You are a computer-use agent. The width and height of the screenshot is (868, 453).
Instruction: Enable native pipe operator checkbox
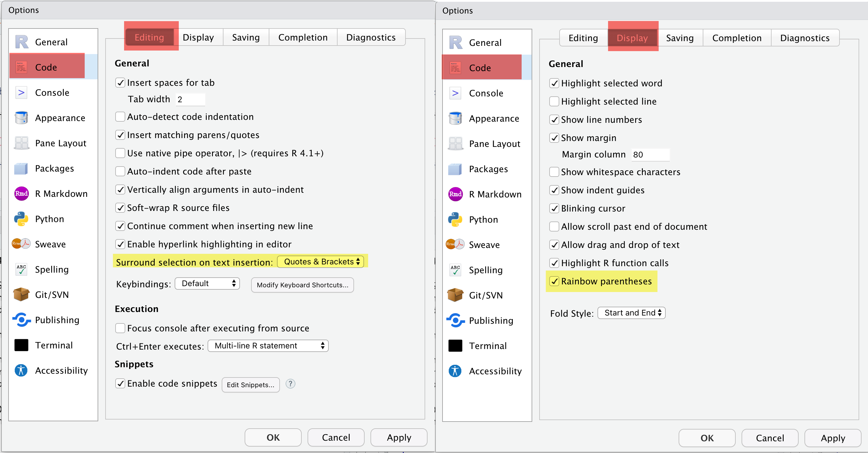pos(120,153)
